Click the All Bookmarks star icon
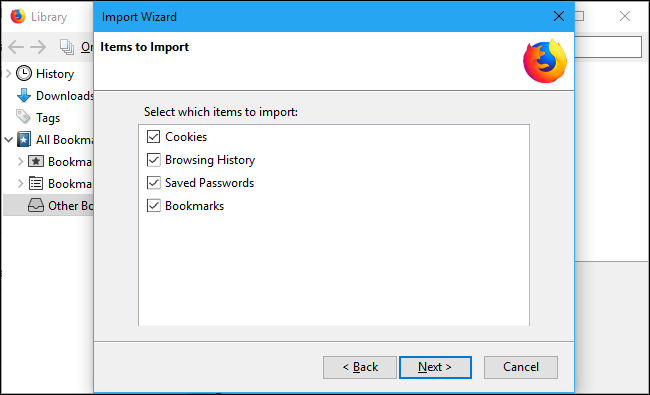This screenshot has width=650, height=395. click(x=24, y=140)
